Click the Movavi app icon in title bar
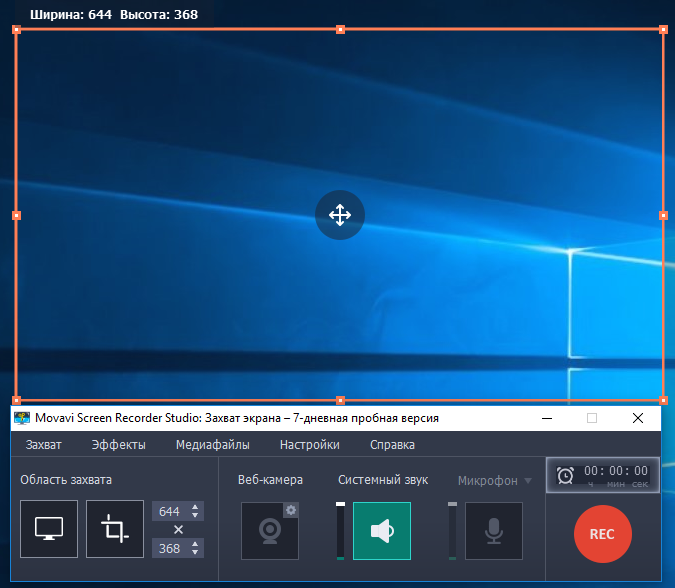Screen dimensions: 675x588 22,418
